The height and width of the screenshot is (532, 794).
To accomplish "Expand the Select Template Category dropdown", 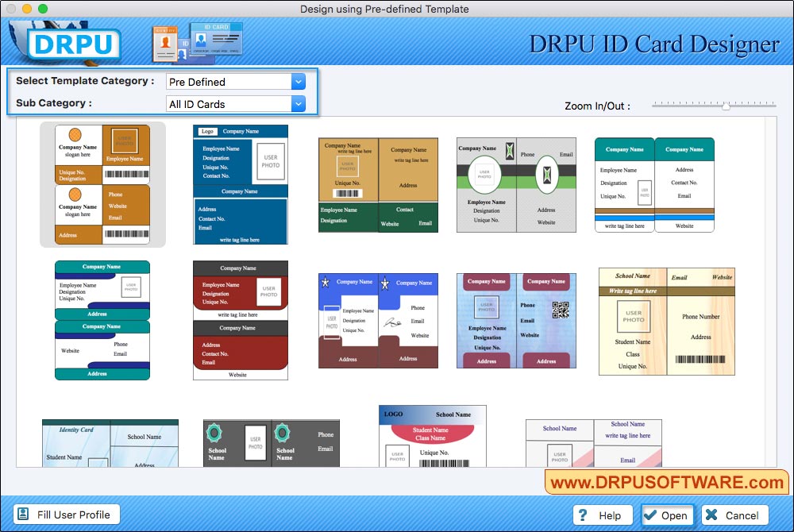I will [x=298, y=82].
